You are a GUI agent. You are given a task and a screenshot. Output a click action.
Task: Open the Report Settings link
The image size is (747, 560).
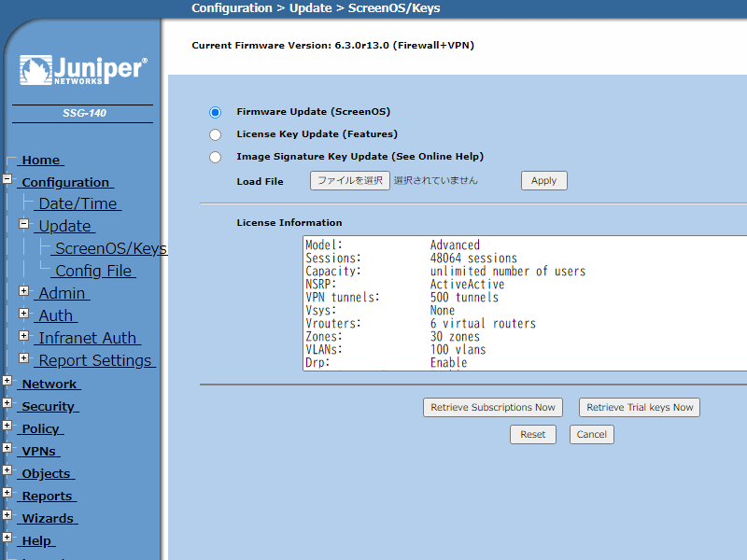(x=95, y=360)
